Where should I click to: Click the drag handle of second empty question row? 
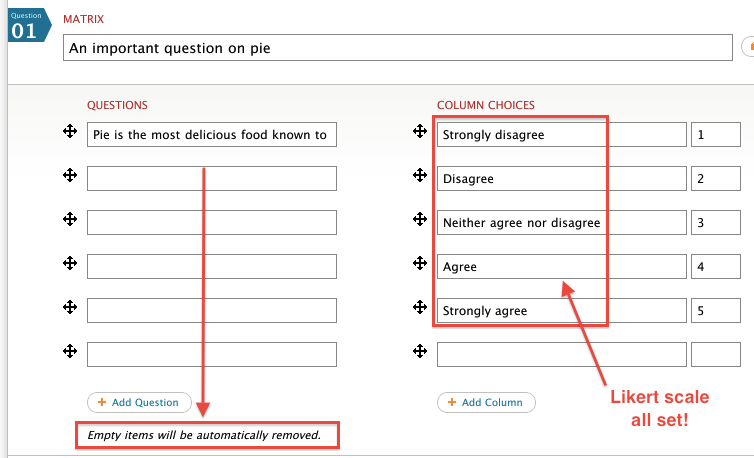click(x=70, y=220)
